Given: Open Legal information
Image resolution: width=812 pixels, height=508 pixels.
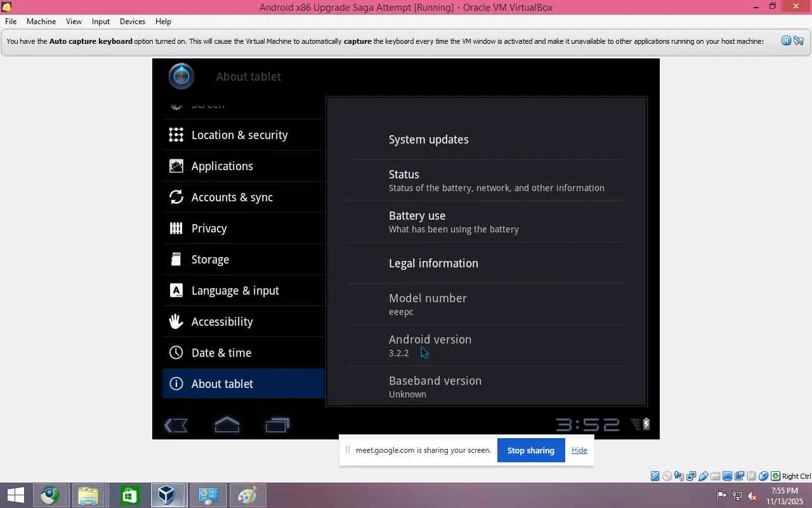Looking at the screenshot, I should point(487,263).
